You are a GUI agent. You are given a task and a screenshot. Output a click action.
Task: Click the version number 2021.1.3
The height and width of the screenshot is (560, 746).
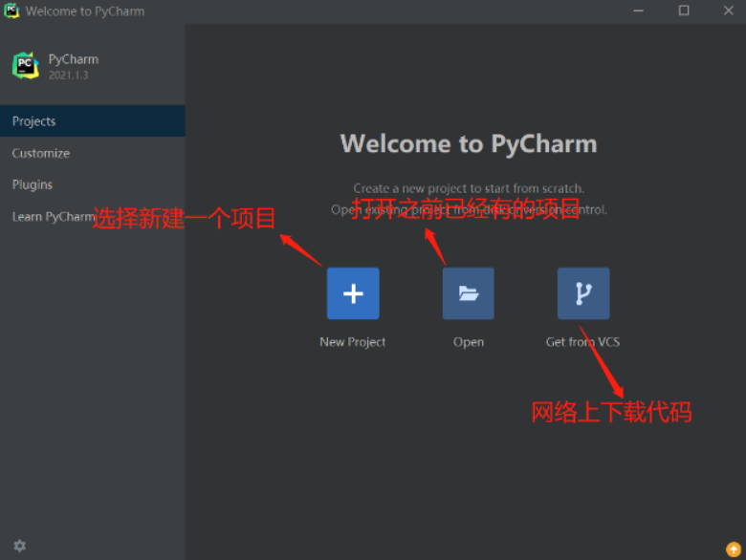(x=69, y=75)
